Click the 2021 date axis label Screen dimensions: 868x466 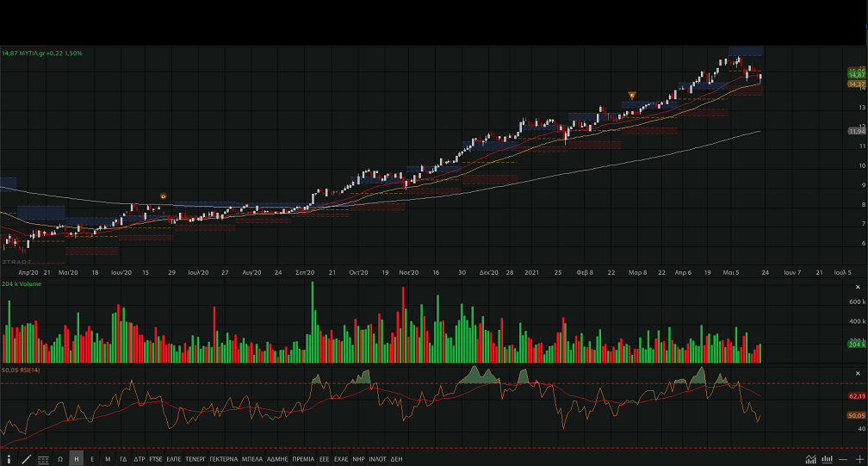pos(531,272)
